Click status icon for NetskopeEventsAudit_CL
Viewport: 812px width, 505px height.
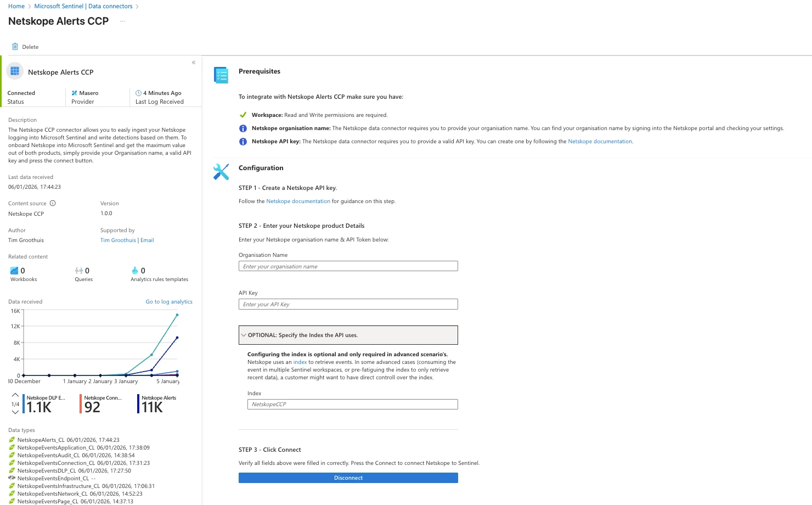[12, 456]
